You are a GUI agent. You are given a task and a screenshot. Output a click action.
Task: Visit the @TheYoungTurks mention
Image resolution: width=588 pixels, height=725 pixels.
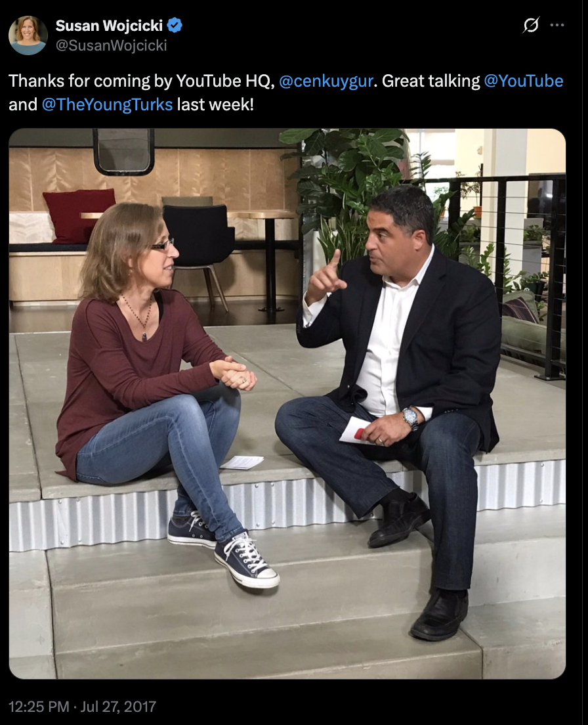coord(107,104)
